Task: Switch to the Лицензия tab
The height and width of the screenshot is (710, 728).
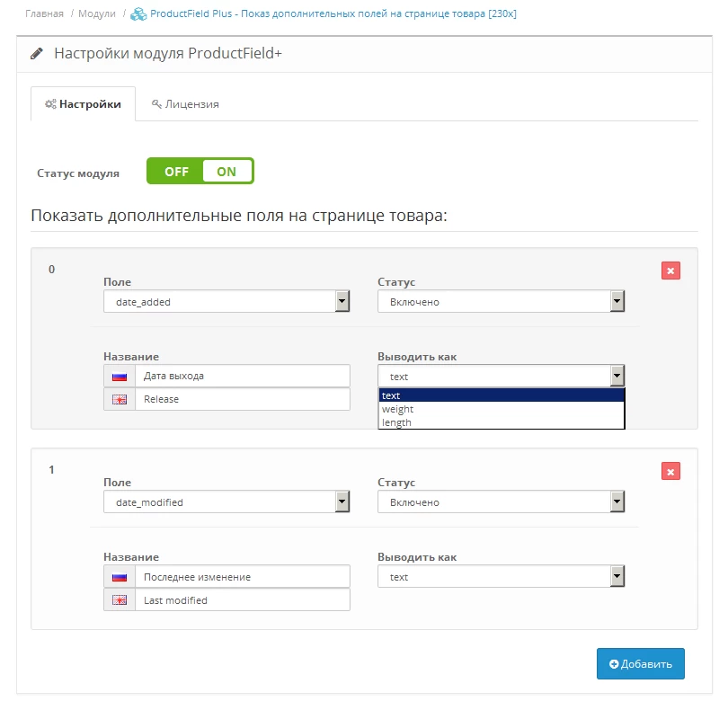Action: click(185, 104)
